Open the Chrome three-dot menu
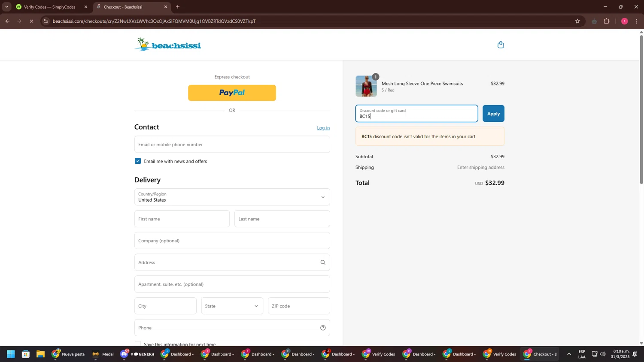644x362 pixels. coord(637,21)
